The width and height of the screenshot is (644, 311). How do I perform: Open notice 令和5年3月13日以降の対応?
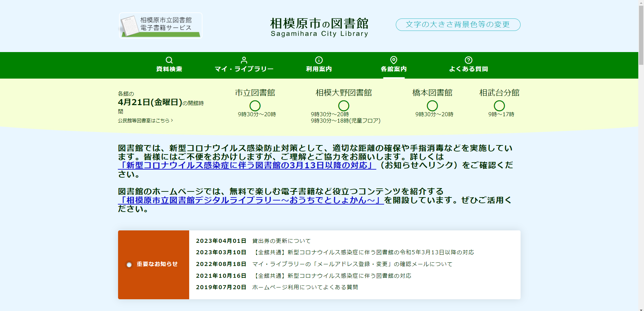[x=363, y=252]
